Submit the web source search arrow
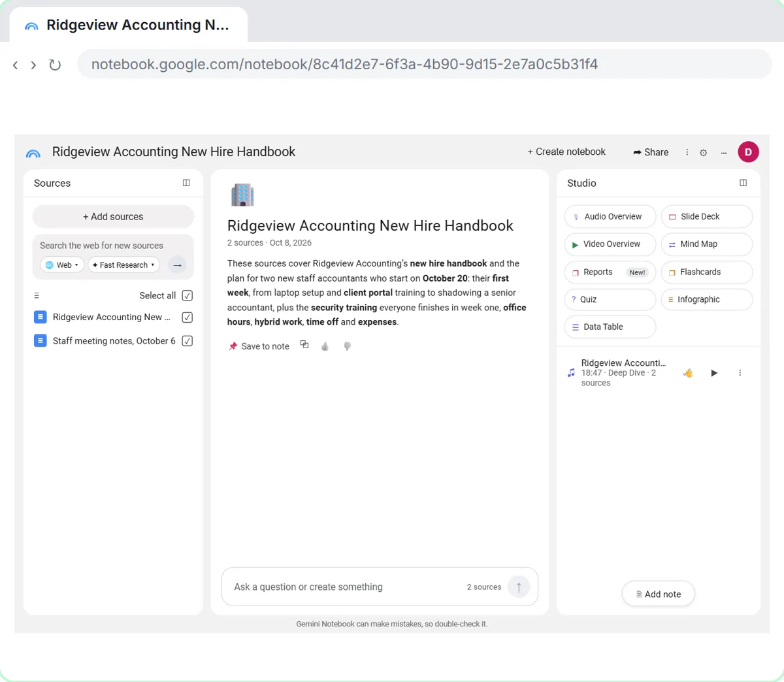 (x=177, y=265)
